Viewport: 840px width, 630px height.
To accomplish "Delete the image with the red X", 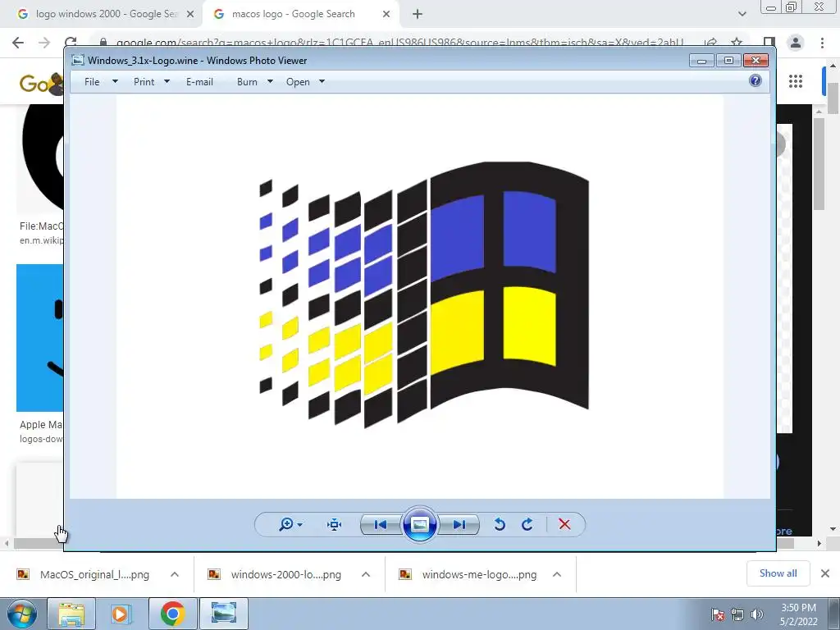I will (564, 524).
